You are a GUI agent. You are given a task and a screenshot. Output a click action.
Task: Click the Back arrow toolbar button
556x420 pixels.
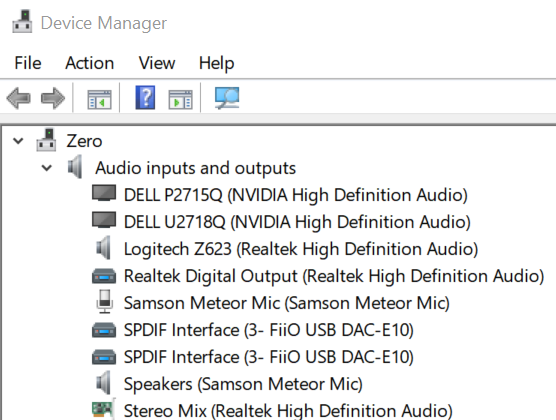18,98
